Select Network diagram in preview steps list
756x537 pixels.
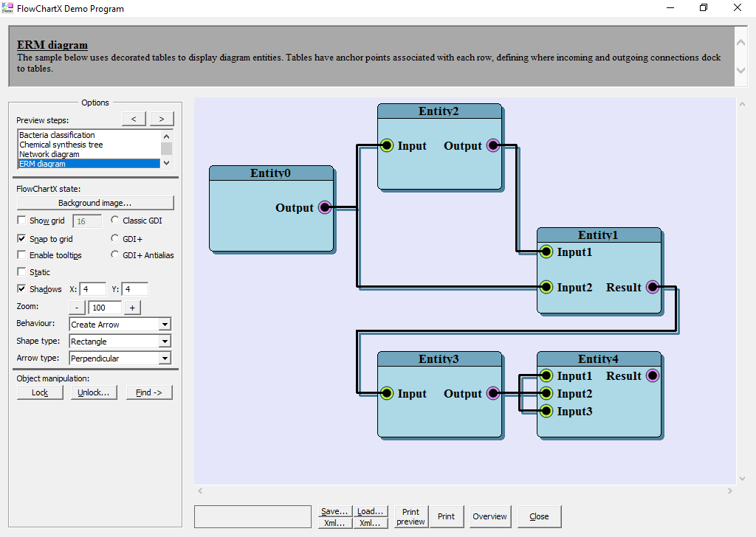click(49, 154)
